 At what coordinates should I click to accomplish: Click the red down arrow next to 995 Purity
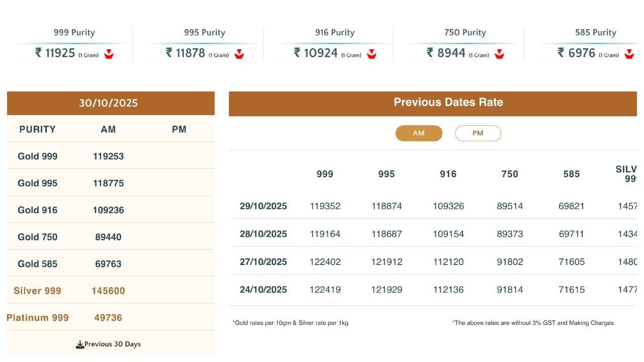239,54
